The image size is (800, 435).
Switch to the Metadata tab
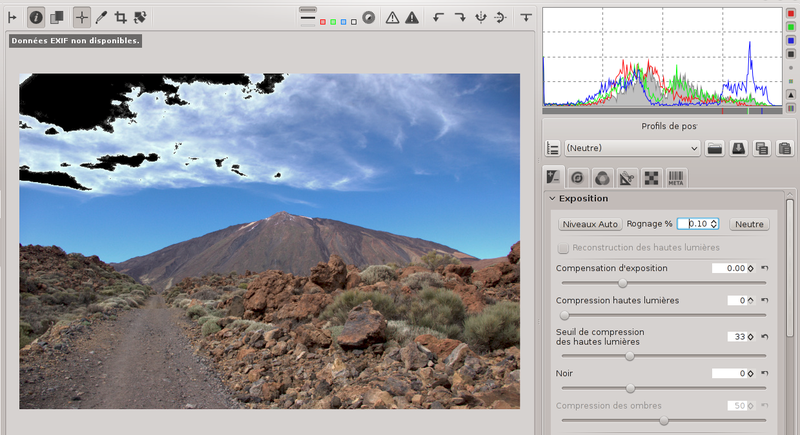[676, 177]
